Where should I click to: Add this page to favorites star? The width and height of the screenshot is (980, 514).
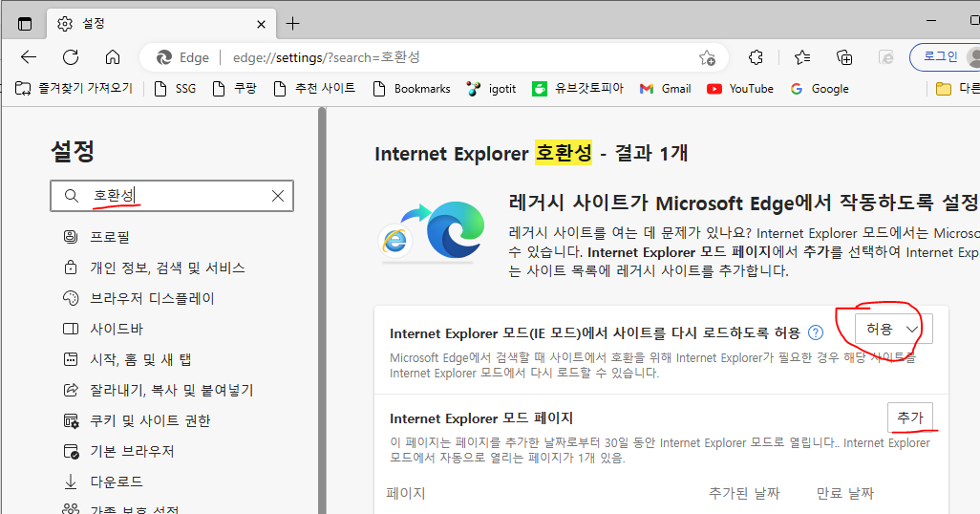(x=708, y=57)
